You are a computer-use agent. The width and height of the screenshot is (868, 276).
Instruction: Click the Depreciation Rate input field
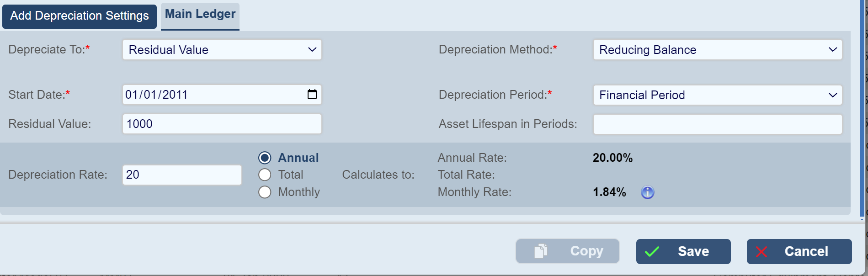(x=182, y=175)
